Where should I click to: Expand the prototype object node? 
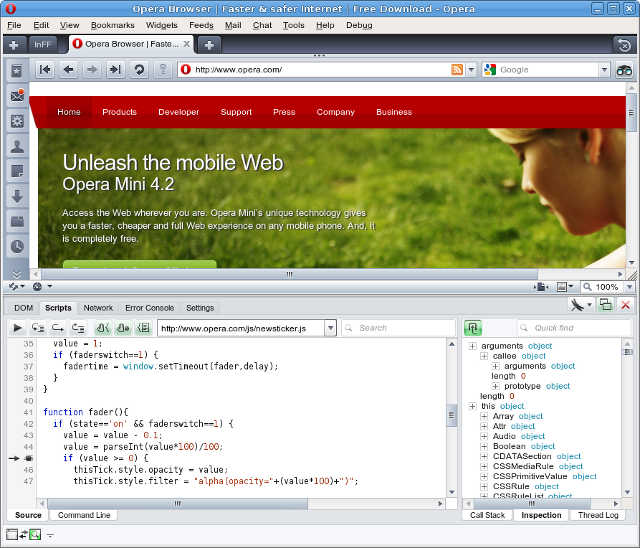495,386
